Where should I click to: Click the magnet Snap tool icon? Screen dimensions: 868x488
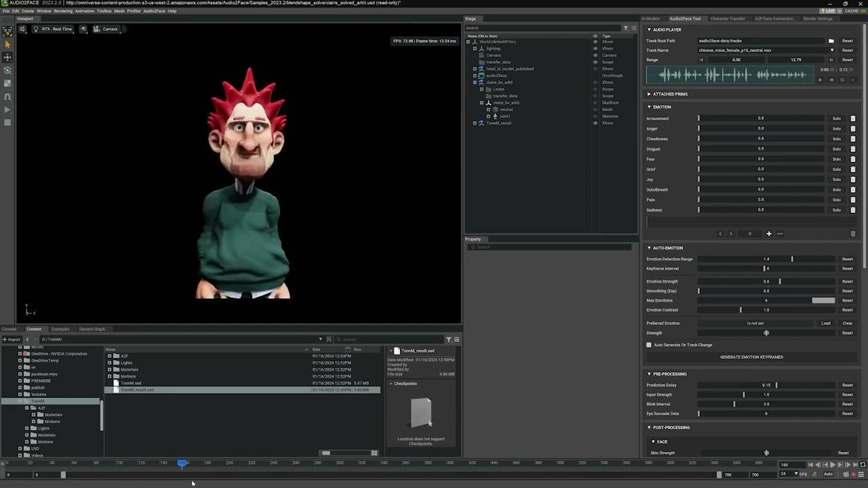(x=7, y=96)
